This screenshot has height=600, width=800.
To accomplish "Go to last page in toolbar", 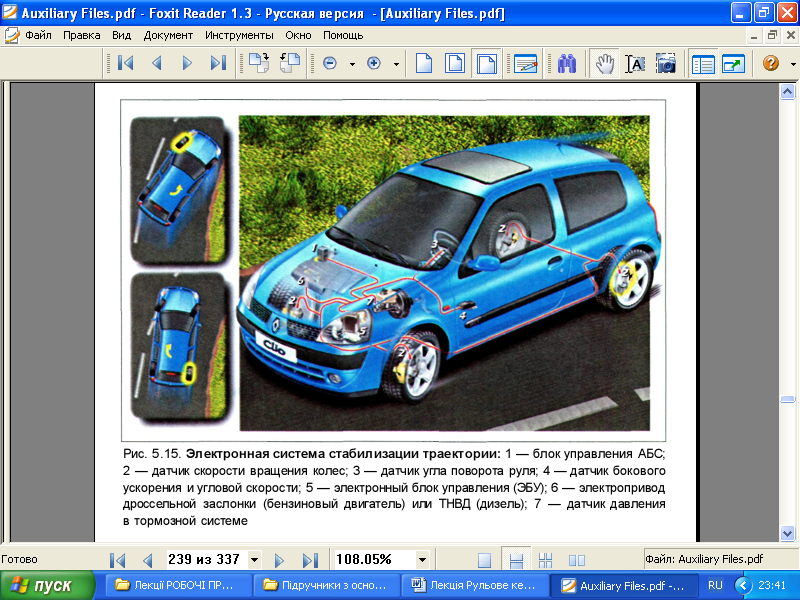I will 218,63.
